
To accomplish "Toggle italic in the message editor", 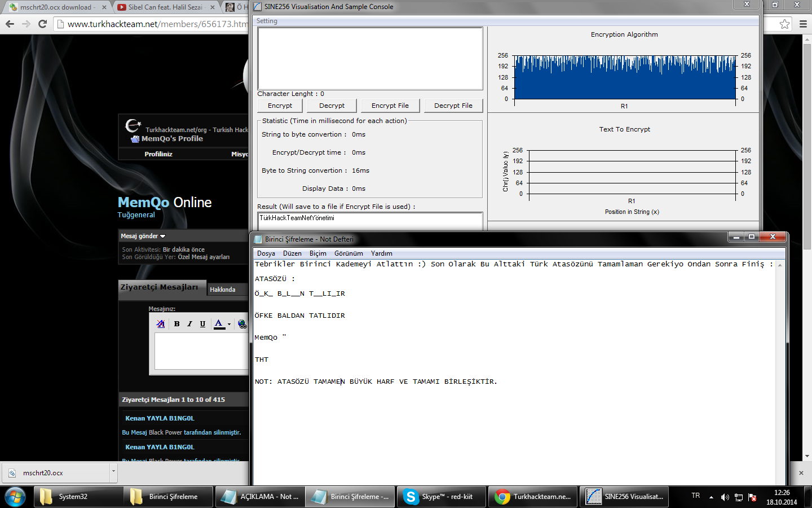I will 189,324.
